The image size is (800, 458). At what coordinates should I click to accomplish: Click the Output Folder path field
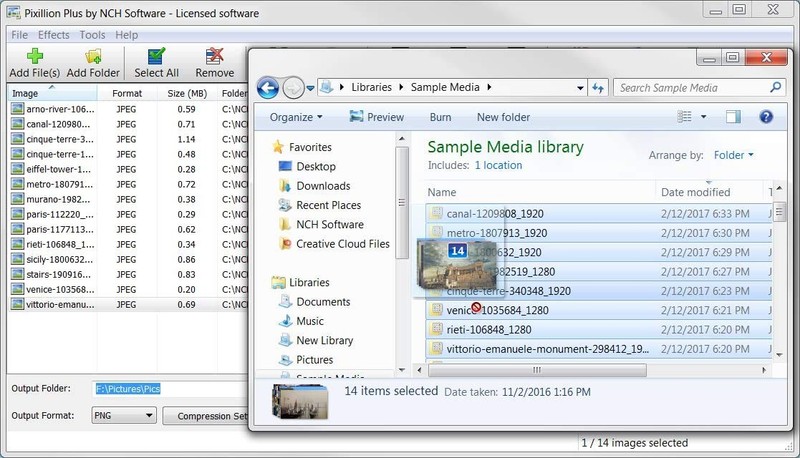point(170,389)
